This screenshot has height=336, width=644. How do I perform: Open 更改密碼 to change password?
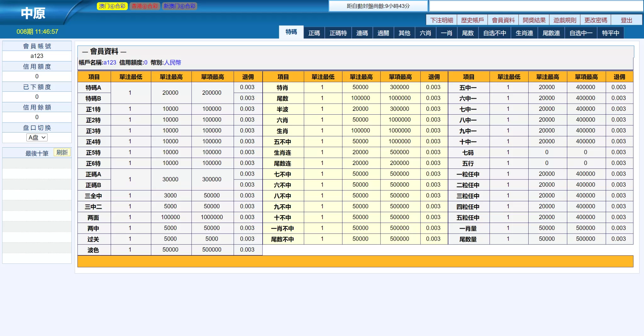[596, 20]
